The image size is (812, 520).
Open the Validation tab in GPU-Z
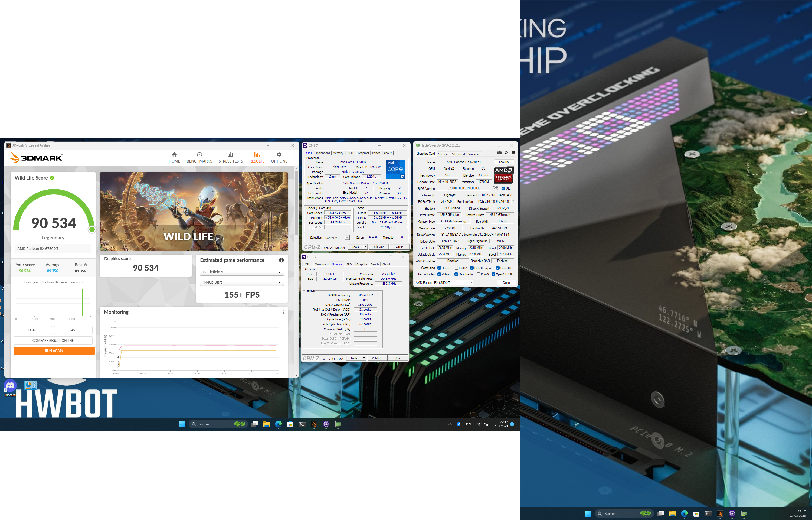click(x=474, y=154)
